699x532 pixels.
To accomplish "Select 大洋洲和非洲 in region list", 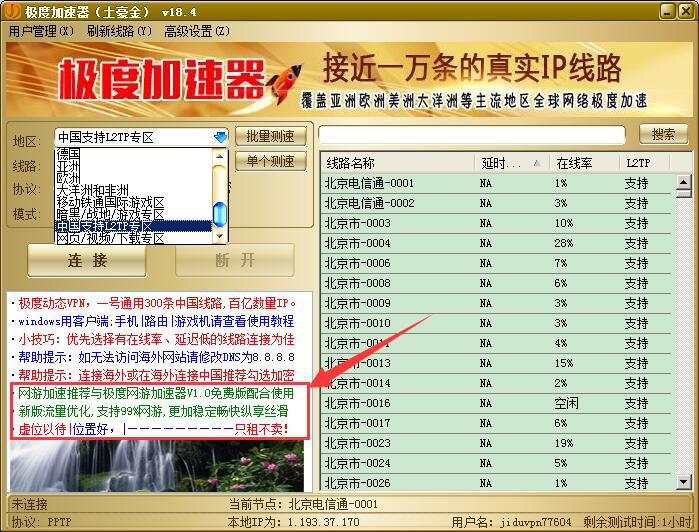I will click(133, 190).
